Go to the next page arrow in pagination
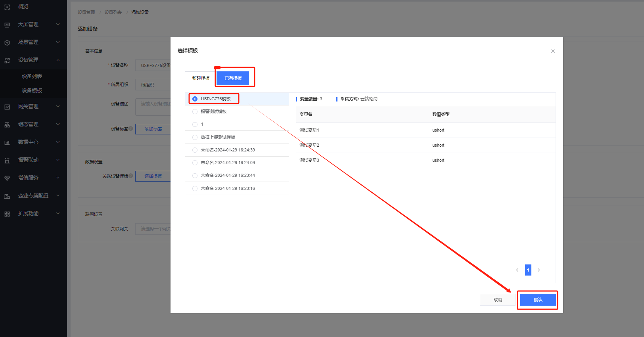644x337 pixels. point(539,270)
